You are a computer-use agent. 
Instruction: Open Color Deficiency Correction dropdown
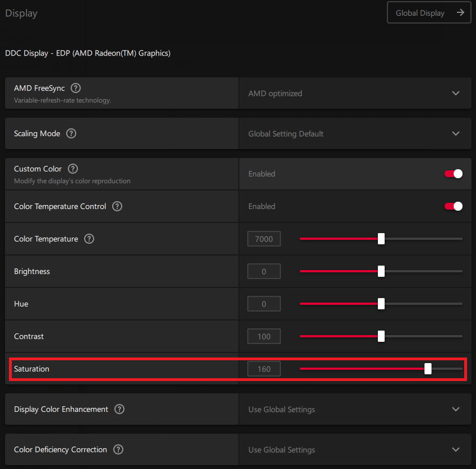tap(455, 450)
